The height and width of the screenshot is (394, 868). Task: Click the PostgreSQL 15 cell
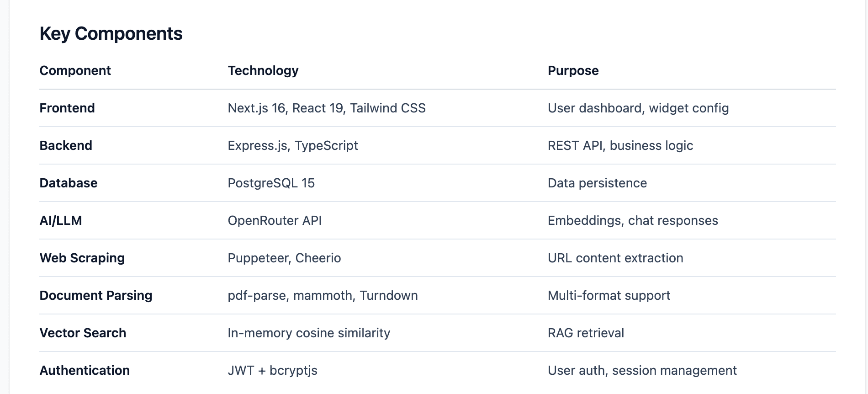tap(271, 183)
